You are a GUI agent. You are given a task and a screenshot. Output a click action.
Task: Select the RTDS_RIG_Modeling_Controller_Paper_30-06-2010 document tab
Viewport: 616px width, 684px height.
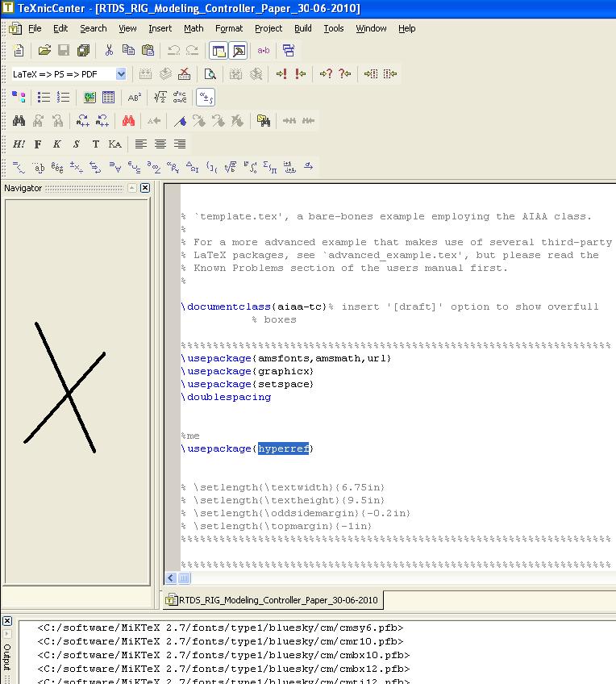[x=273, y=600]
